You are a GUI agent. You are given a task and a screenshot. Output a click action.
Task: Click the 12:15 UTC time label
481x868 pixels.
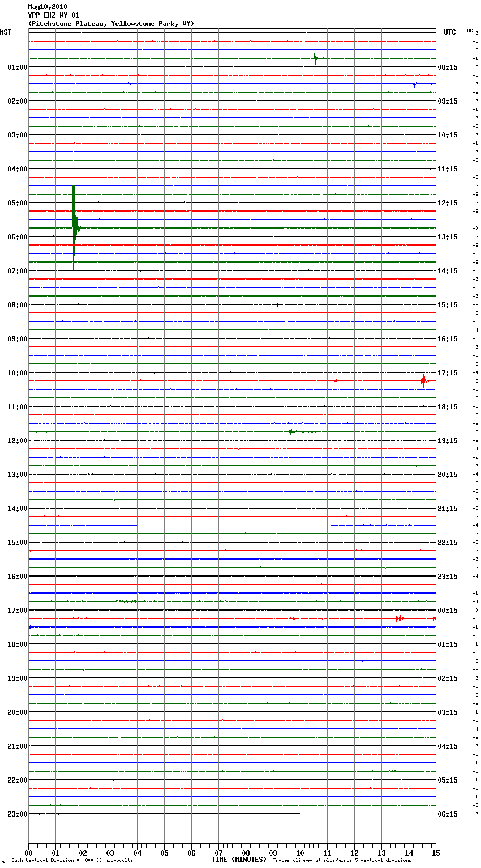pyautogui.click(x=448, y=203)
